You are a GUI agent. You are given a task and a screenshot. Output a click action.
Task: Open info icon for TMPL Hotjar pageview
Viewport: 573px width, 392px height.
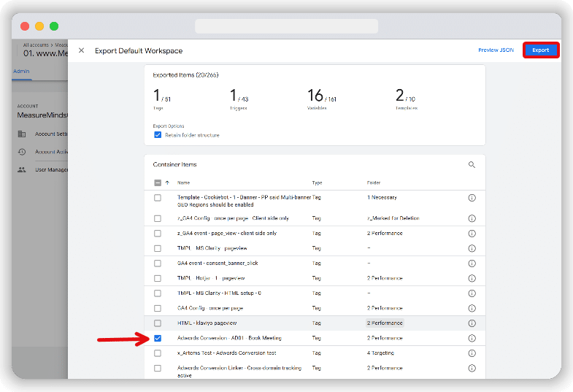(x=472, y=278)
